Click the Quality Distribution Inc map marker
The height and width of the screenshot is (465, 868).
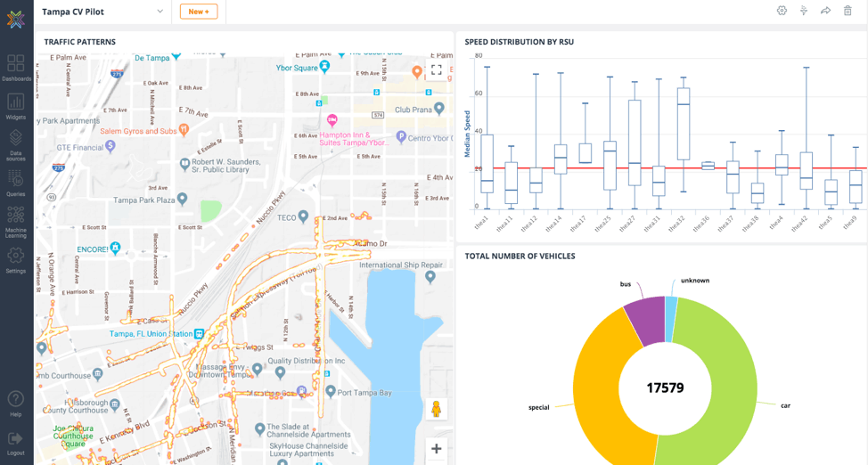[x=280, y=372]
